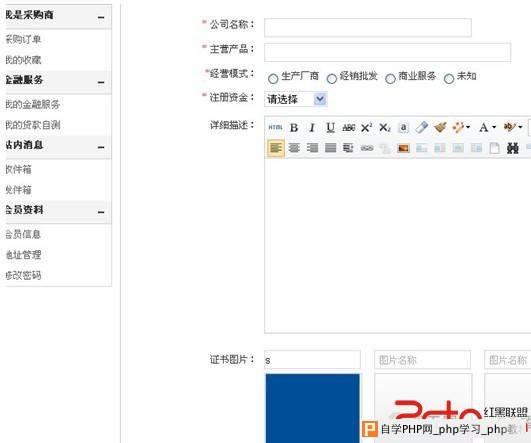Viewport: 531px width, 443px height.
Task: Apply Underline formatting in editor
Action: (x=330, y=128)
